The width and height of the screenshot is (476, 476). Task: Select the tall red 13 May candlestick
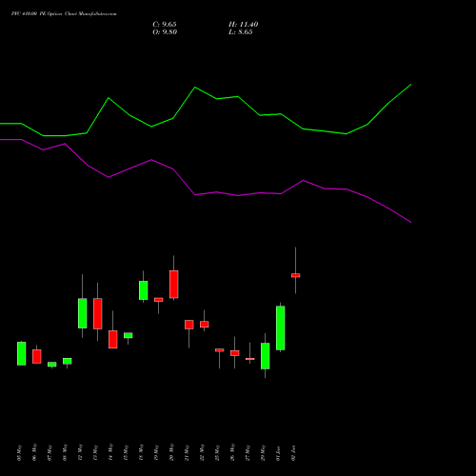tap(98, 313)
